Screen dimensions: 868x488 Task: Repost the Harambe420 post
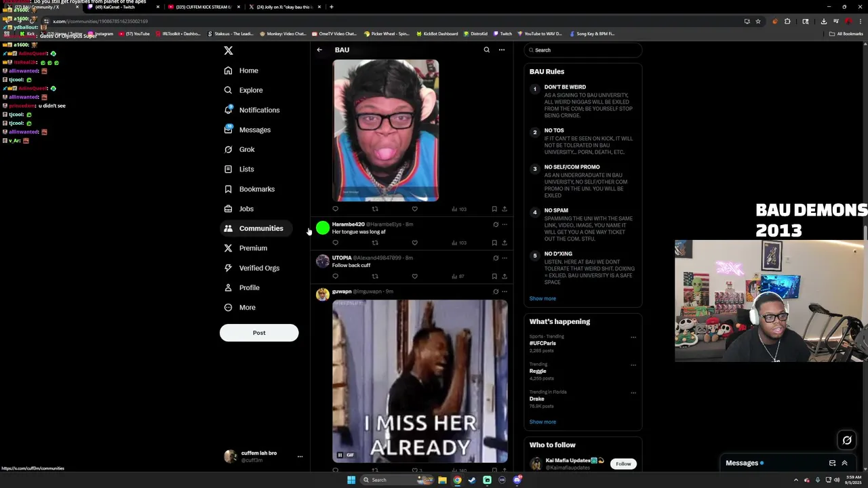tap(375, 243)
